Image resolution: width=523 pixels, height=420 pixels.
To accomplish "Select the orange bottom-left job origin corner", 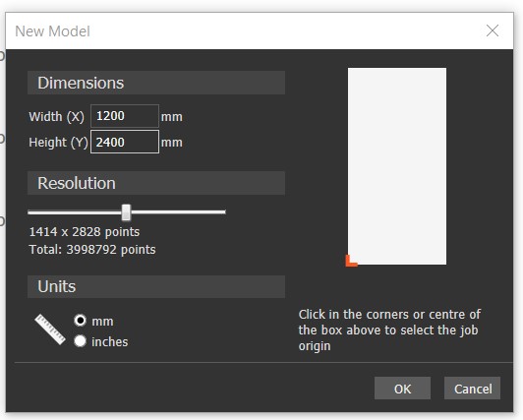I will point(351,261).
